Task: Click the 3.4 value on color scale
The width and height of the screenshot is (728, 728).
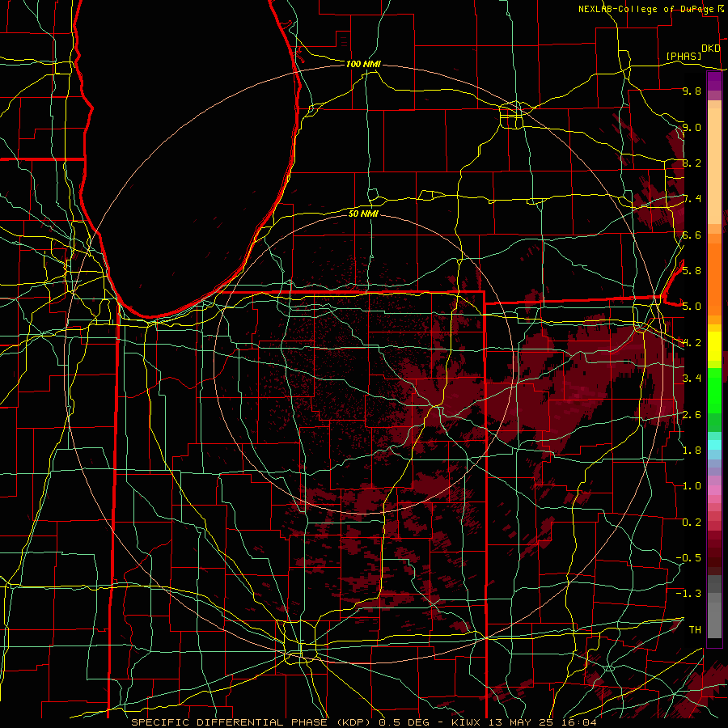Action: pyautogui.click(x=692, y=379)
